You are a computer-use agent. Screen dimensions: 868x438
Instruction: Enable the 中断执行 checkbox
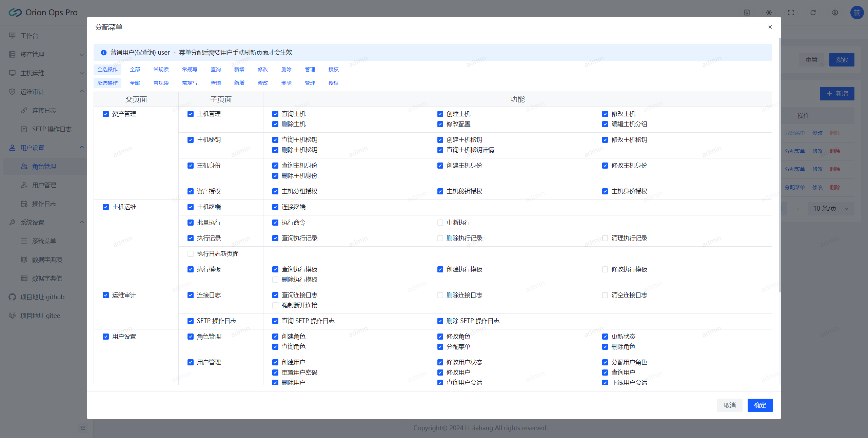[x=440, y=223]
